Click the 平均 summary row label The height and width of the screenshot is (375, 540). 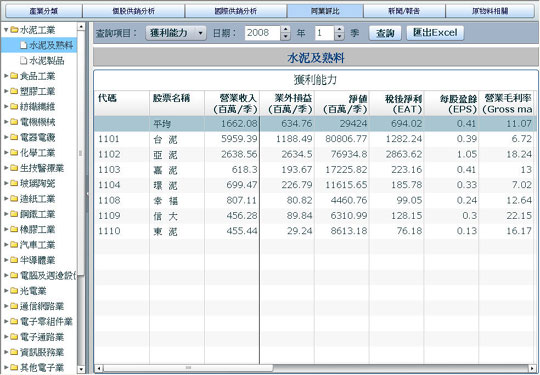[x=162, y=124]
